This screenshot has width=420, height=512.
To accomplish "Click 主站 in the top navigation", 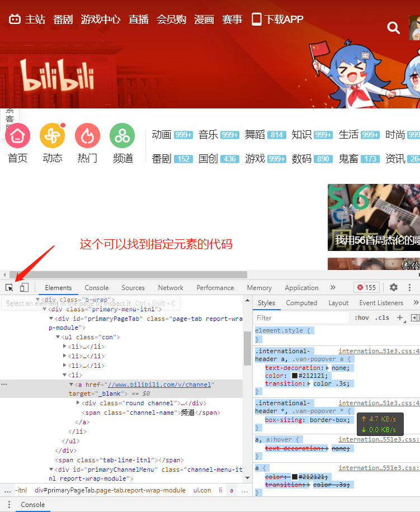I will (x=35, y=19).
